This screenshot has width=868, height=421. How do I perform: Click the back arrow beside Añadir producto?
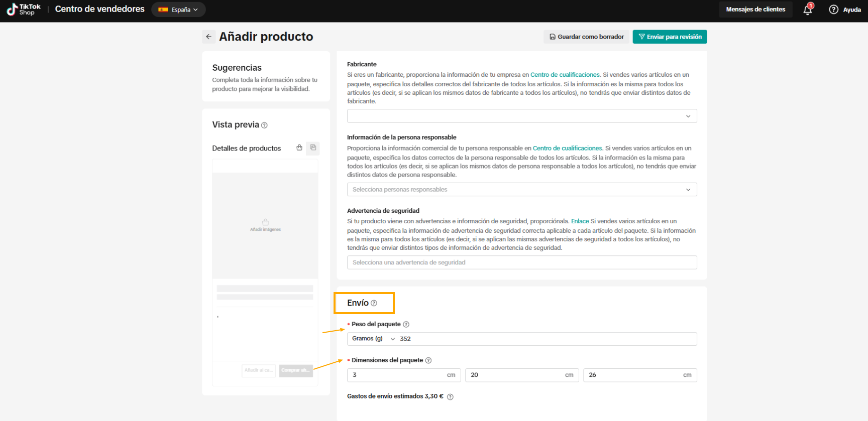point(208,37)
